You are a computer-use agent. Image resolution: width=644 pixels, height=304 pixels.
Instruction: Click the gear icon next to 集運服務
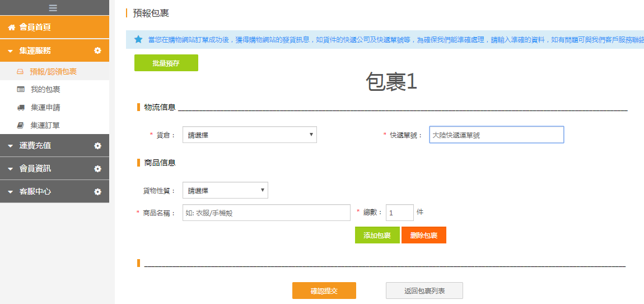coord(97,50)
